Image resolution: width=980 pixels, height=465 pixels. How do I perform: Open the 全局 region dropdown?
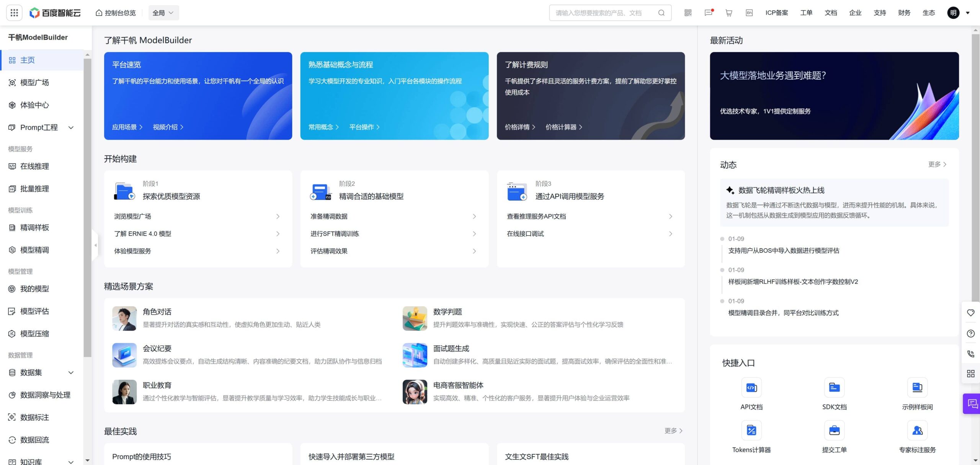[x=163, y=13]
